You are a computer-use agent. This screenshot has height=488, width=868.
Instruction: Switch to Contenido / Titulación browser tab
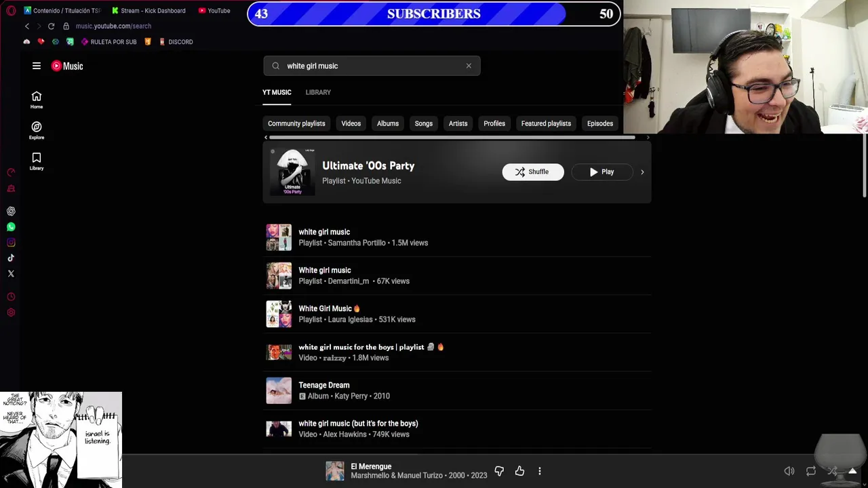click(62, 11)
